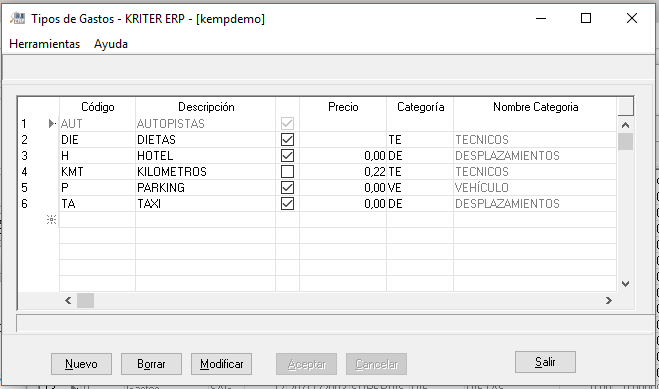The height and width of the screenshot is (389, 659).
Task: Click the Nombre Categoria column header
Action: click(x=535, y=107)
